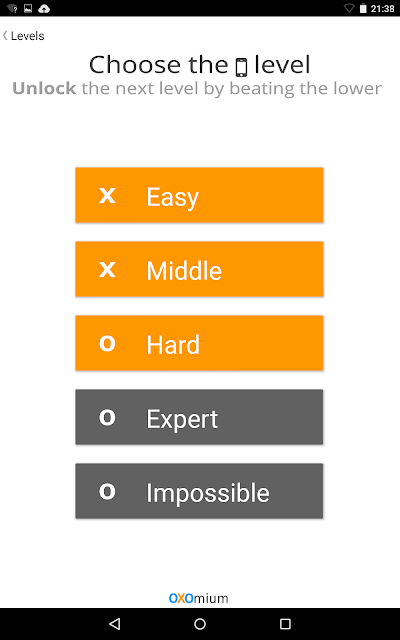The height and width of the screenshot is (640, 400).
Task: Tap the cloud upload status bar icon
Action: coord(44,9)
